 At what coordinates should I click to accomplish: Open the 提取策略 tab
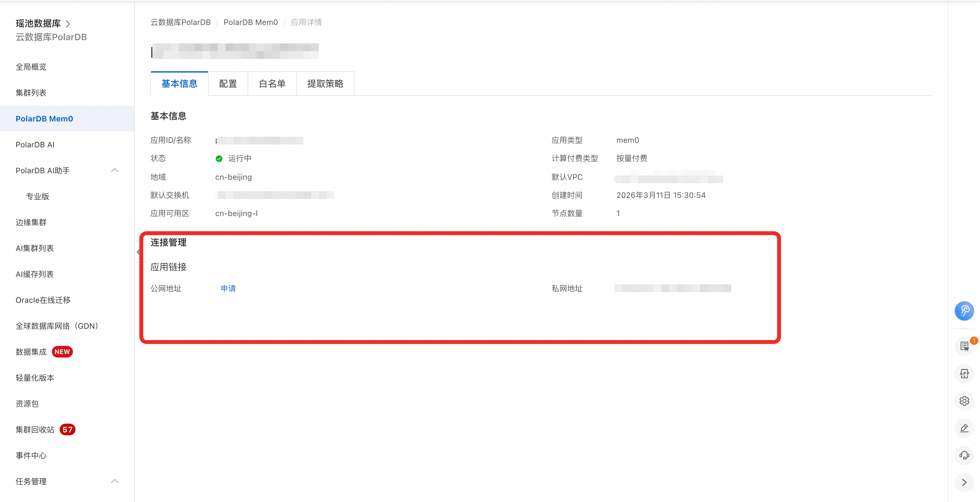pos(325,84)
